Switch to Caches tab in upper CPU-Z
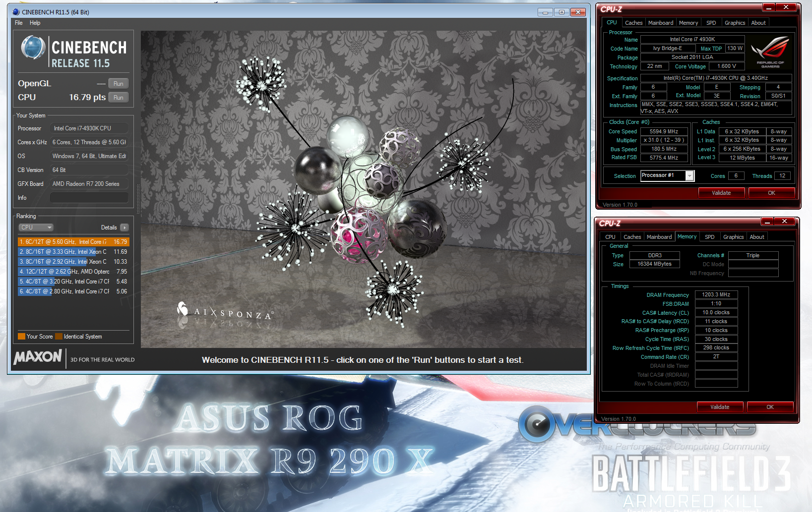This screenshot has height=512, width=812. coord(633,23)
